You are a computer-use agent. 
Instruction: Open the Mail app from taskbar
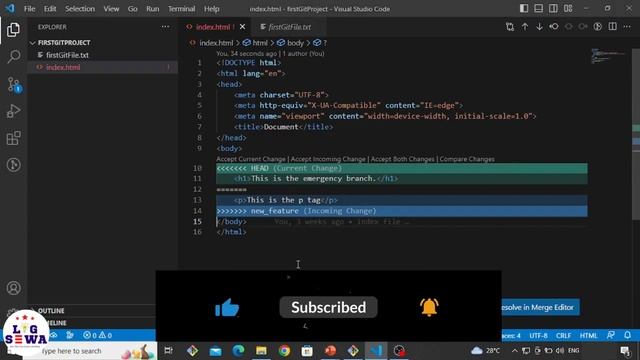(216, 351)
